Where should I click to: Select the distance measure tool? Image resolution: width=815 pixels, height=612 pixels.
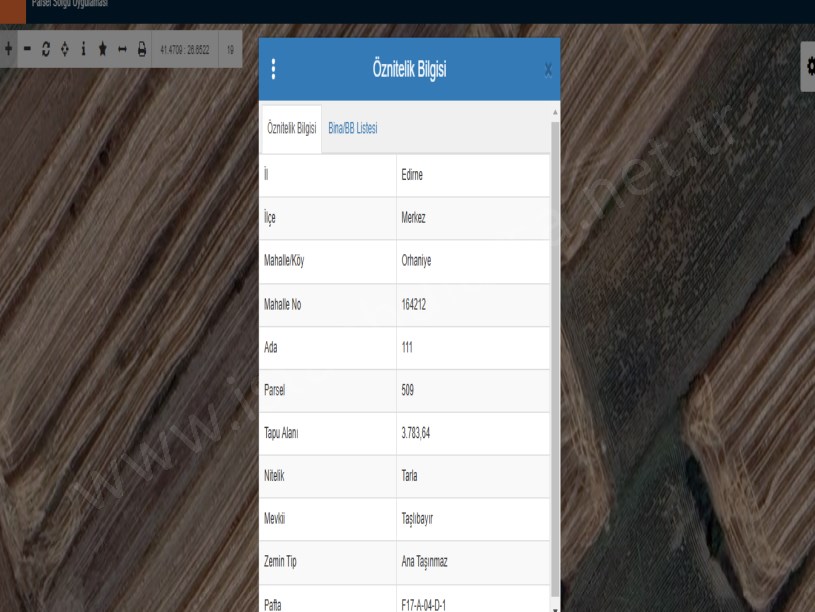tap(122, 49)
